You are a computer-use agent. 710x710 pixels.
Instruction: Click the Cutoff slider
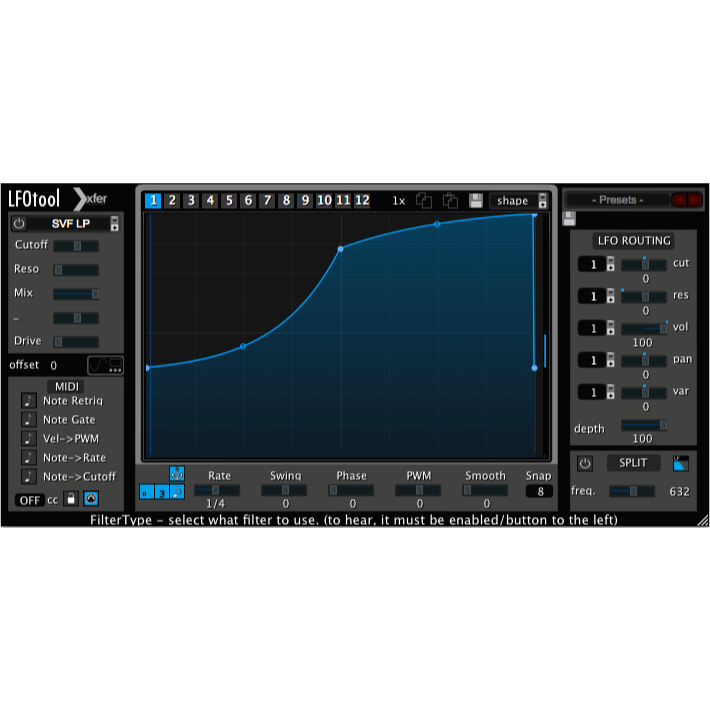pos(76,246)
